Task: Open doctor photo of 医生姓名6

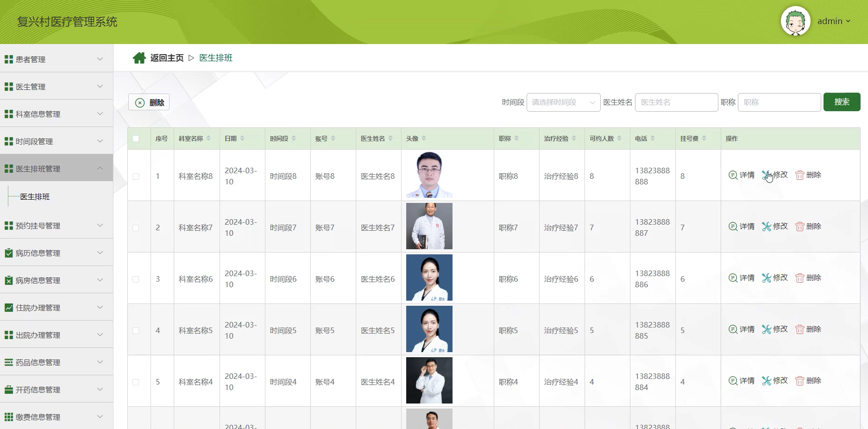Action: coord(429,278)
